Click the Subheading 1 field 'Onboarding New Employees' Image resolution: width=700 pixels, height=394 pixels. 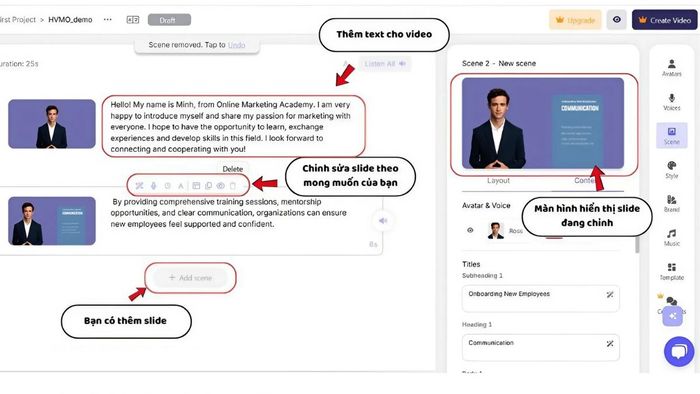(541, 298)
